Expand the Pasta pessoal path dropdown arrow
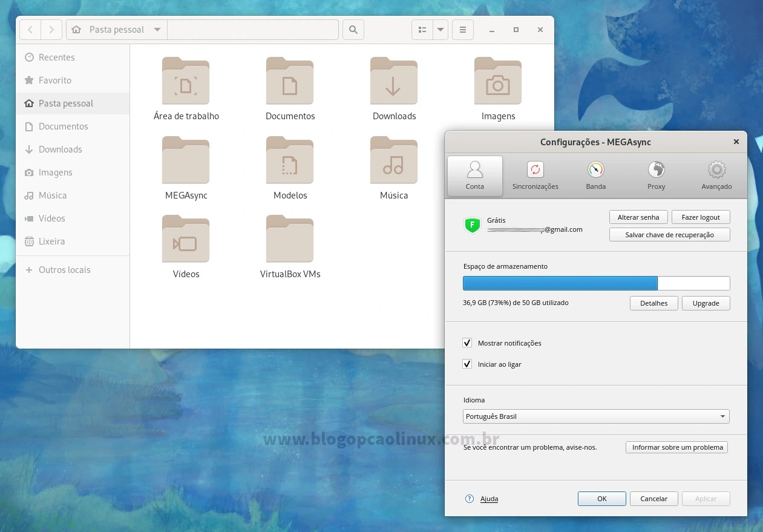The height and width of the screenshot is (532, 763). point(157,30)
